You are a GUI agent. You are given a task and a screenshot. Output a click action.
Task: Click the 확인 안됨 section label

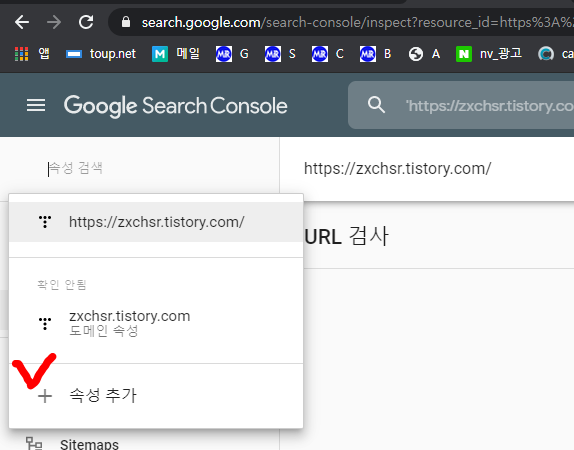(62, 284)
